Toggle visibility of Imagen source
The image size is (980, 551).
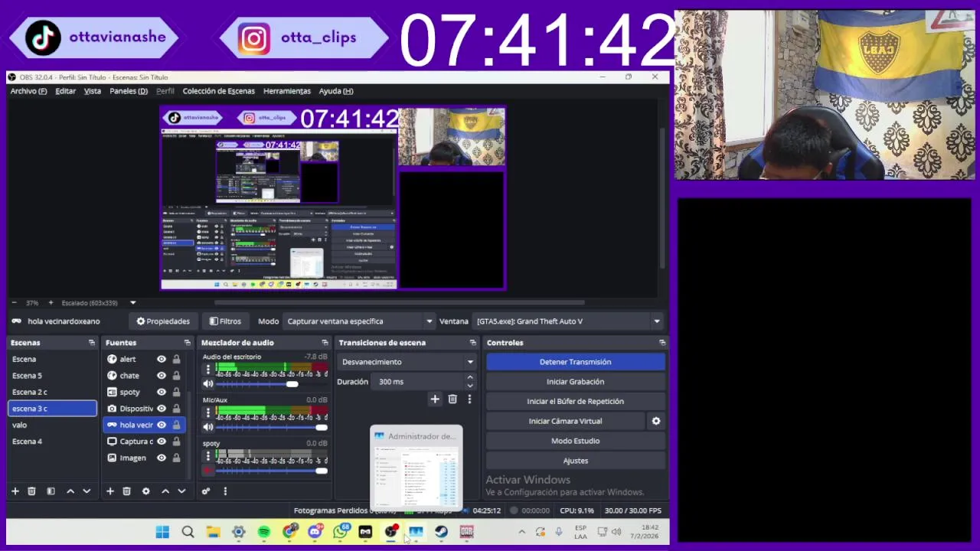tap(161, 458)
